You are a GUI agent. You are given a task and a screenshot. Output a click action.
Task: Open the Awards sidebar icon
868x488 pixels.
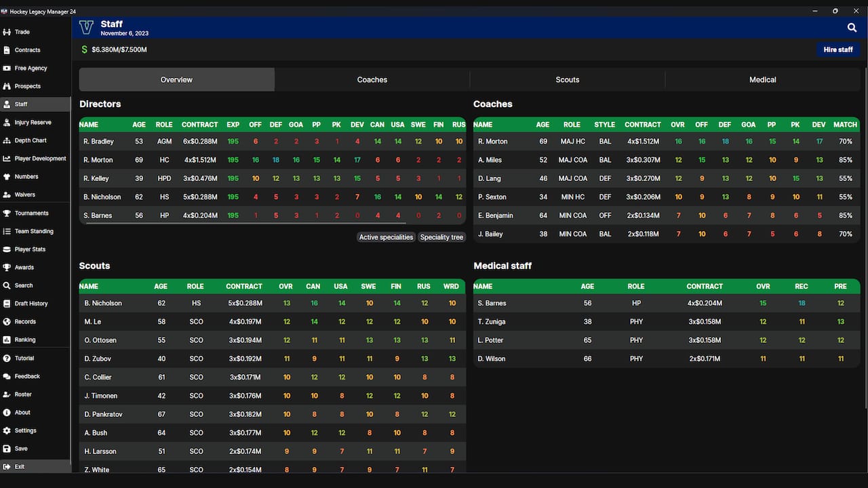click(x=7, y=267)
